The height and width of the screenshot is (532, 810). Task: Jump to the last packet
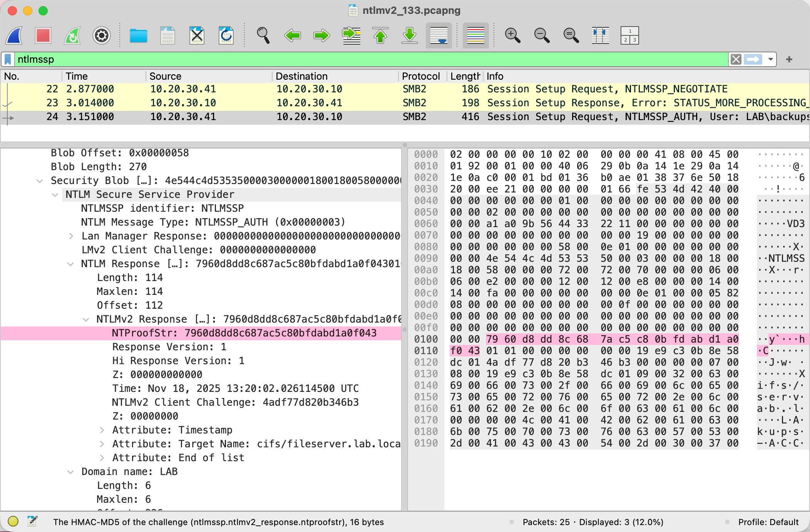coord(410,36)
